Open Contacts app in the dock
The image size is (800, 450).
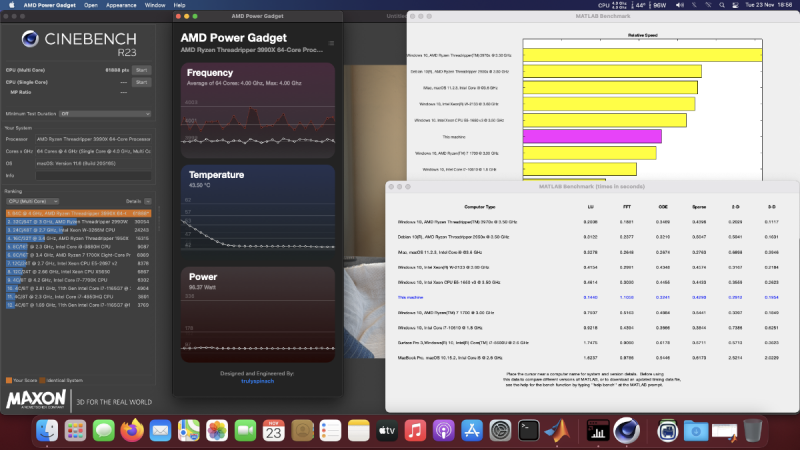pos(302,431)
